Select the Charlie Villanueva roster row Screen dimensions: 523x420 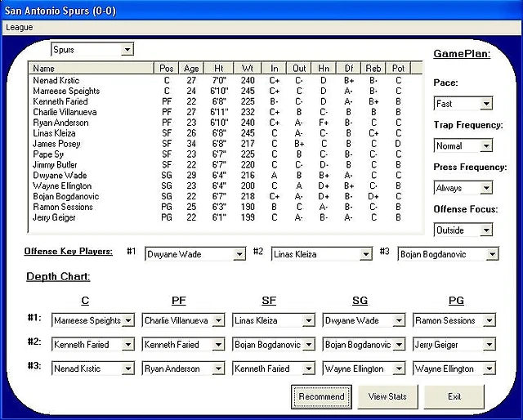pos(226,112)
